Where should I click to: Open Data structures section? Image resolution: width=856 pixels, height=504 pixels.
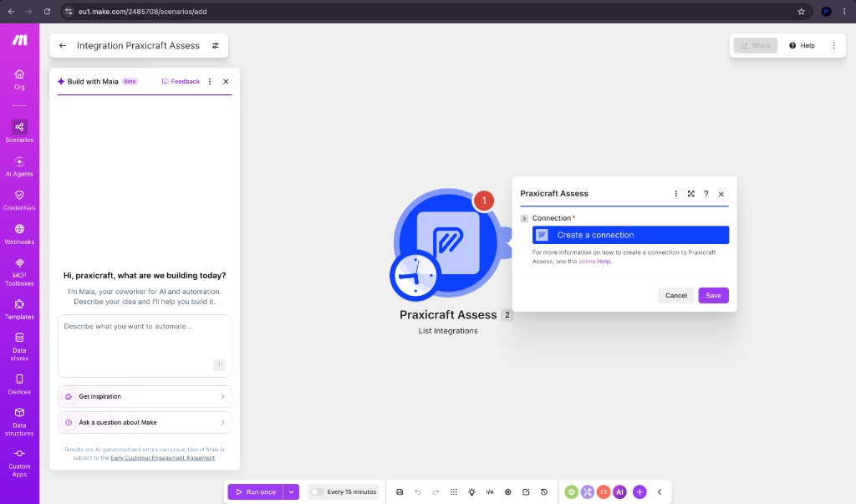tap(20, 421)
